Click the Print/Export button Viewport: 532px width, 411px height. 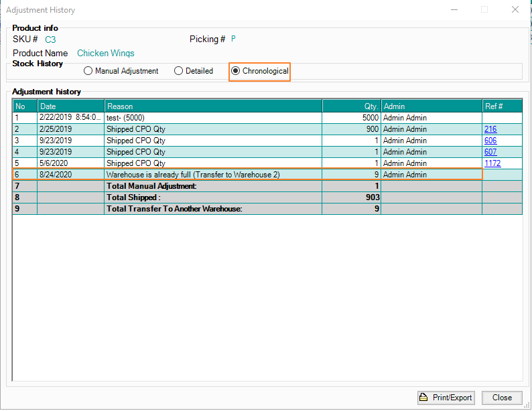point(446,398)
